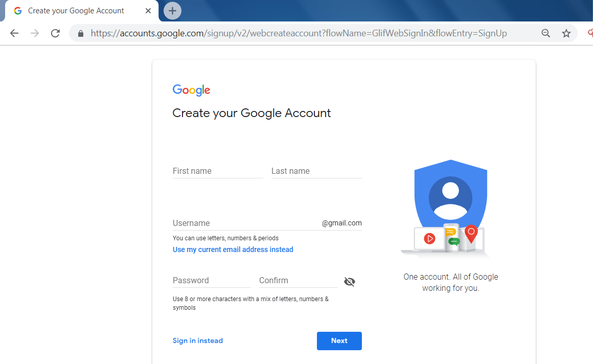Click 'One account. All of Google' caption
The width and height of the screenshot is (596, 364).
point(451,282)
